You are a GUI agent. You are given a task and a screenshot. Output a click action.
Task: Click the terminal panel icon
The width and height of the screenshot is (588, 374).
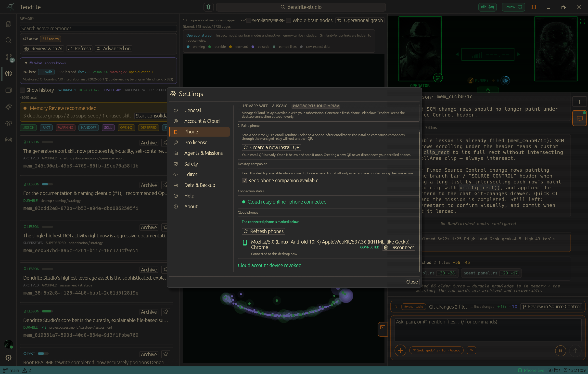pos(383,327)
